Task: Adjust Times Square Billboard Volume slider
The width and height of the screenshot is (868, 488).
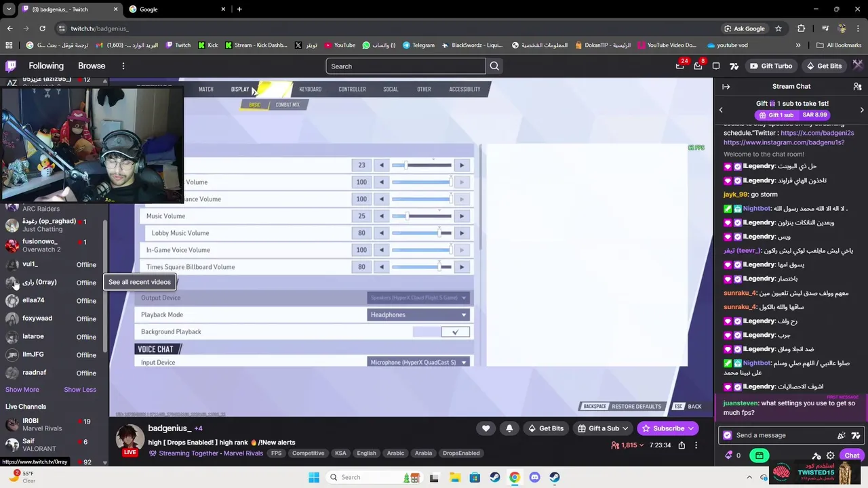Action: point(421,267)
